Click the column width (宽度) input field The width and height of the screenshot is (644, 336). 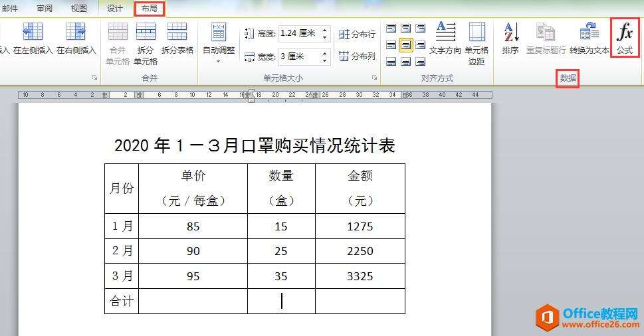[300, 56]
